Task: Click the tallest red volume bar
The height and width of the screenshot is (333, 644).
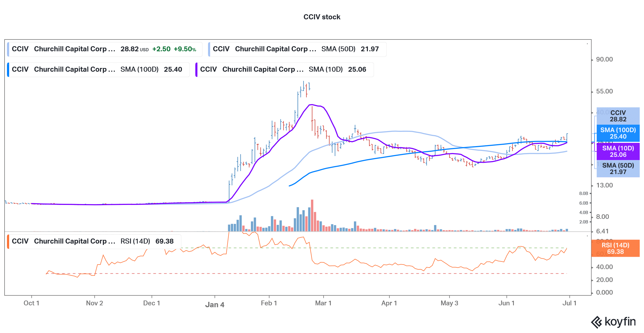Action: [312, 215]
